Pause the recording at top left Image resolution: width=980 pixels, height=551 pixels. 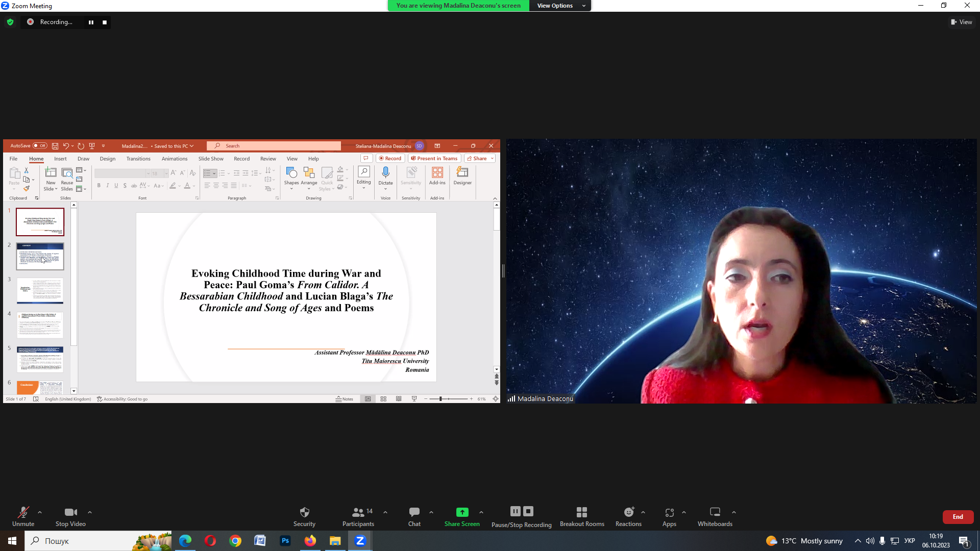91,22
